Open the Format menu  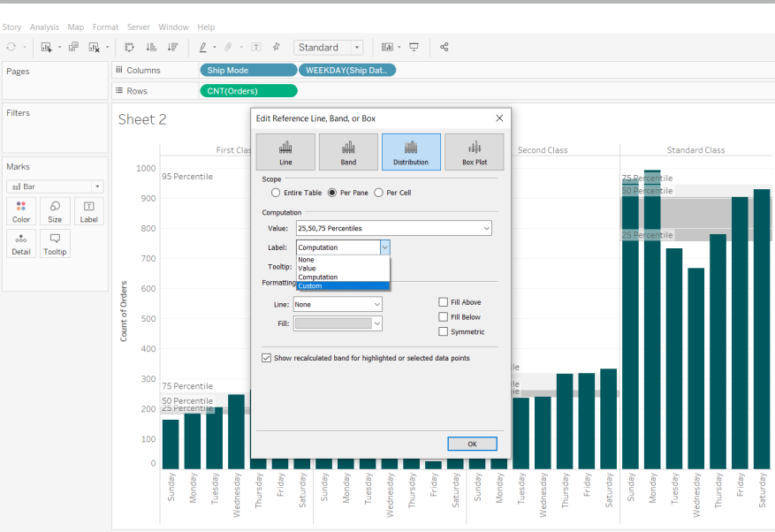(x=106, y=27)
